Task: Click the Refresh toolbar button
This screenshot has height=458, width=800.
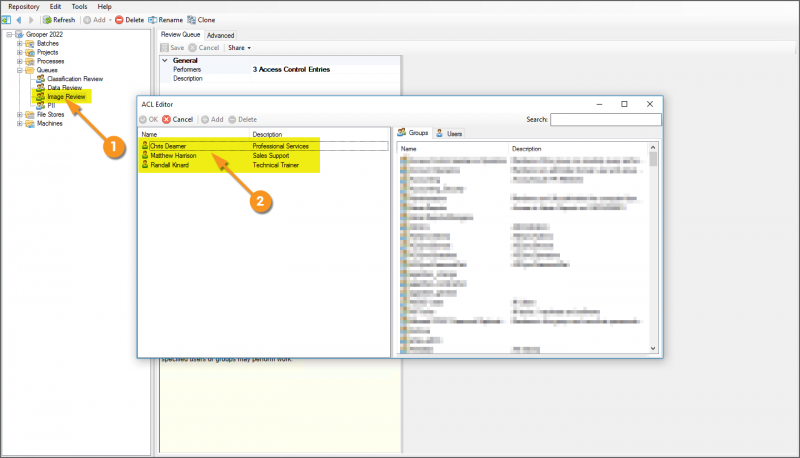Action: click(x=59, y=20)
